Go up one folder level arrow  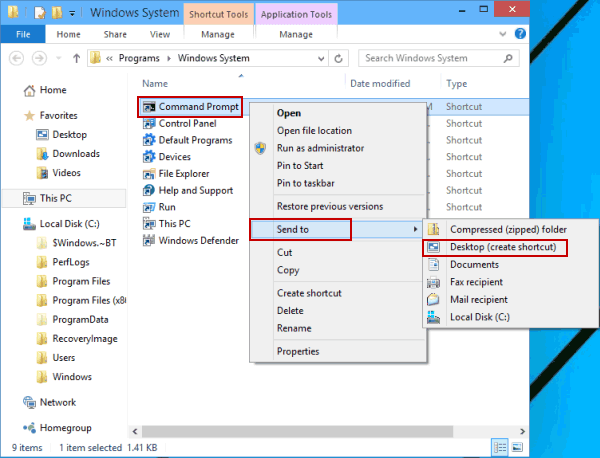tap(77, 58)
